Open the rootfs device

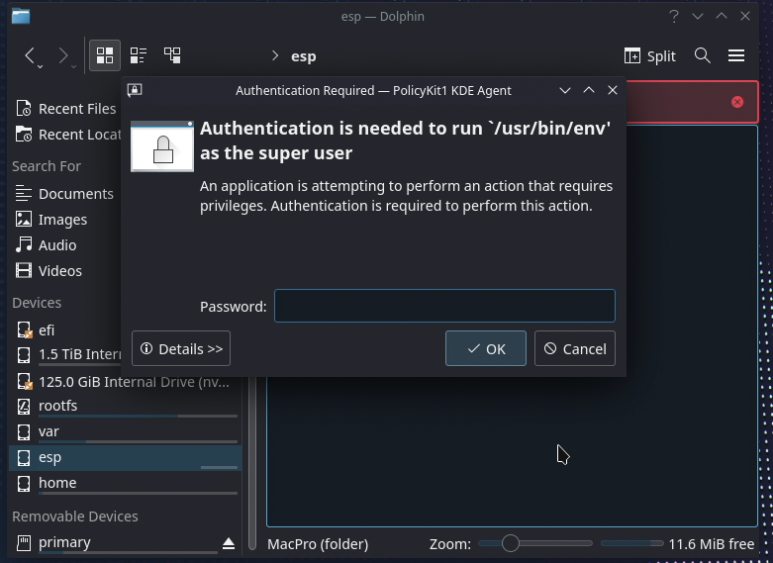[x=125, y=406]
